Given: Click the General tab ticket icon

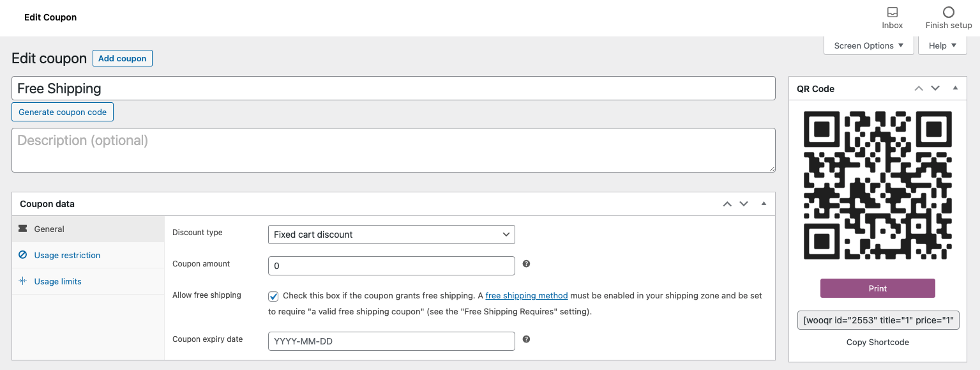Looking at the screenshot, I should coord(23,229).
